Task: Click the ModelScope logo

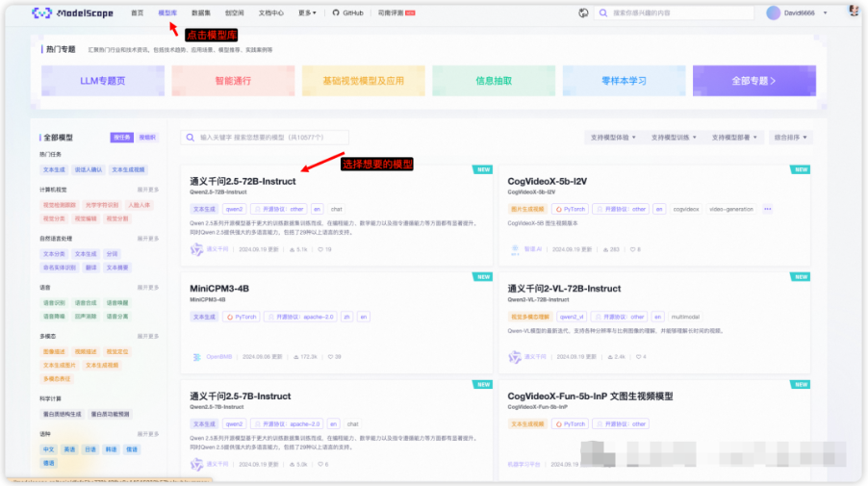Action: pyautogui.click(x=72, y=13)
